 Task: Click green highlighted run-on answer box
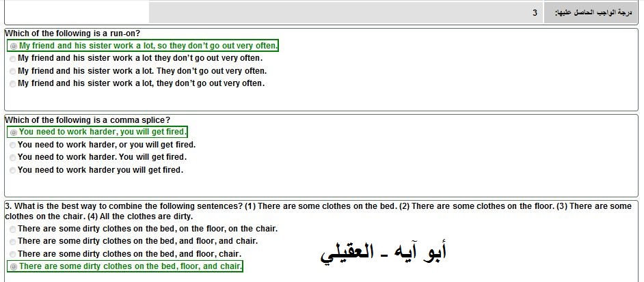pos(142,46)
